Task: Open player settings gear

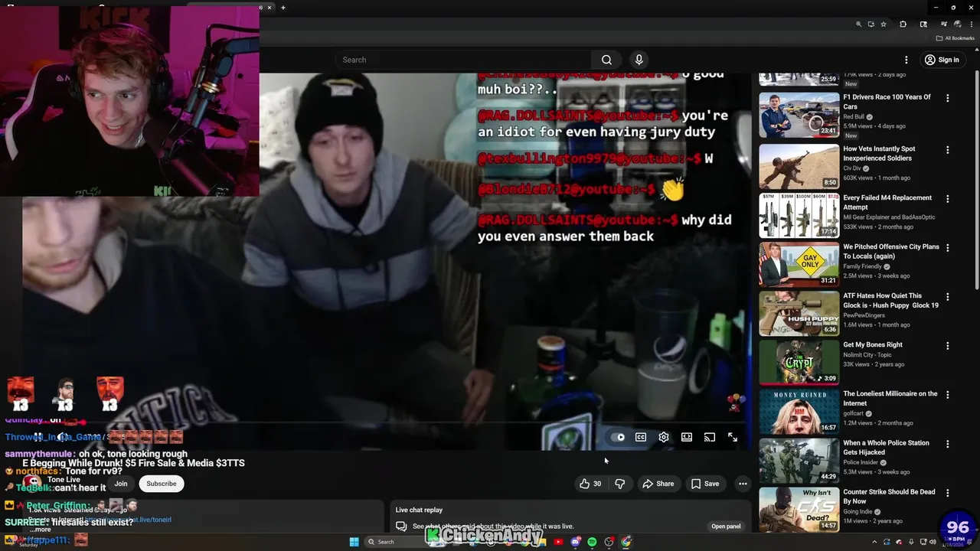Action: 664,437
